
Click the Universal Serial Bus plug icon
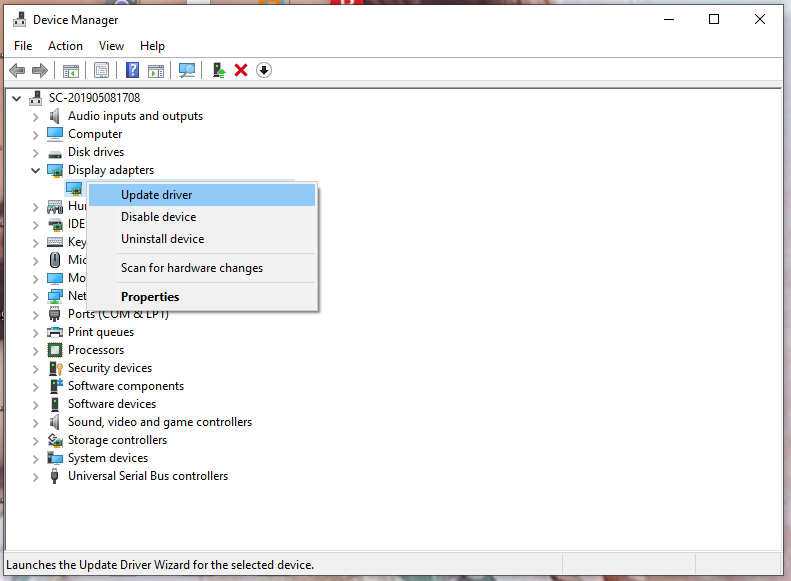coord(54,476)
